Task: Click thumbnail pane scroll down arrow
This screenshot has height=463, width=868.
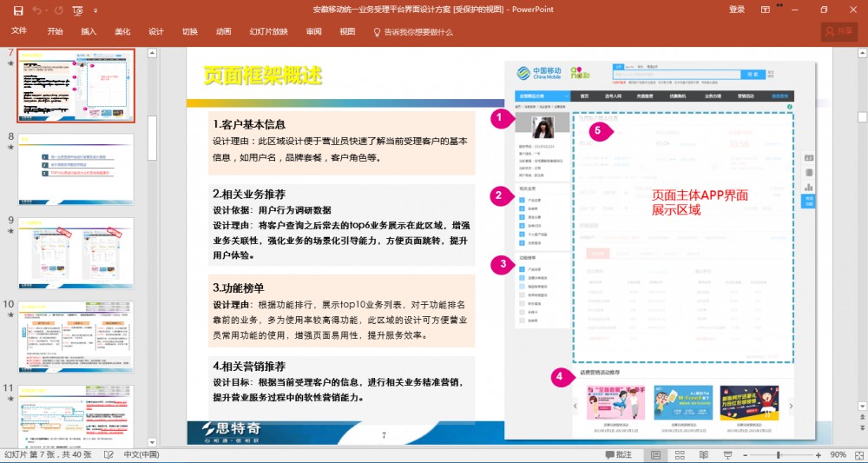Action: pos(152,442)
